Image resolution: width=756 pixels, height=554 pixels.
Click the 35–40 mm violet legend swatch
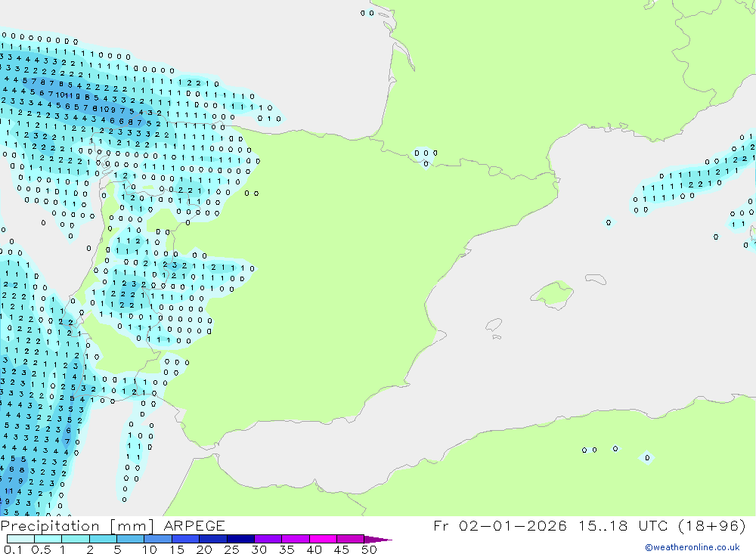coord(296,539)
